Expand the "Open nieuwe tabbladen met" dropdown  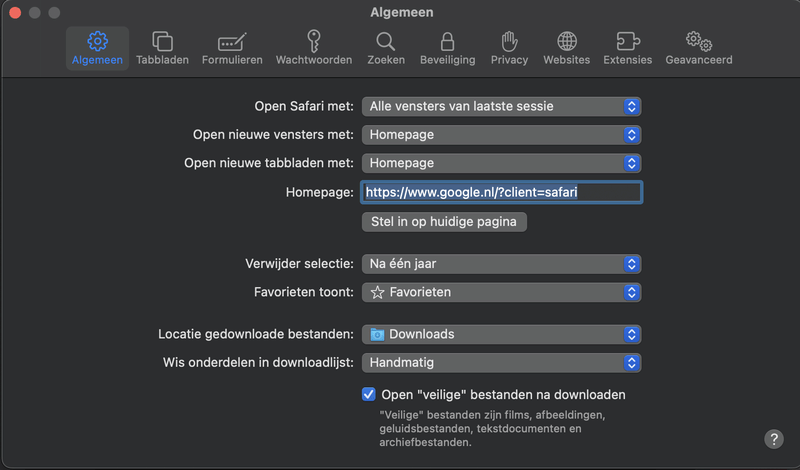501,162
